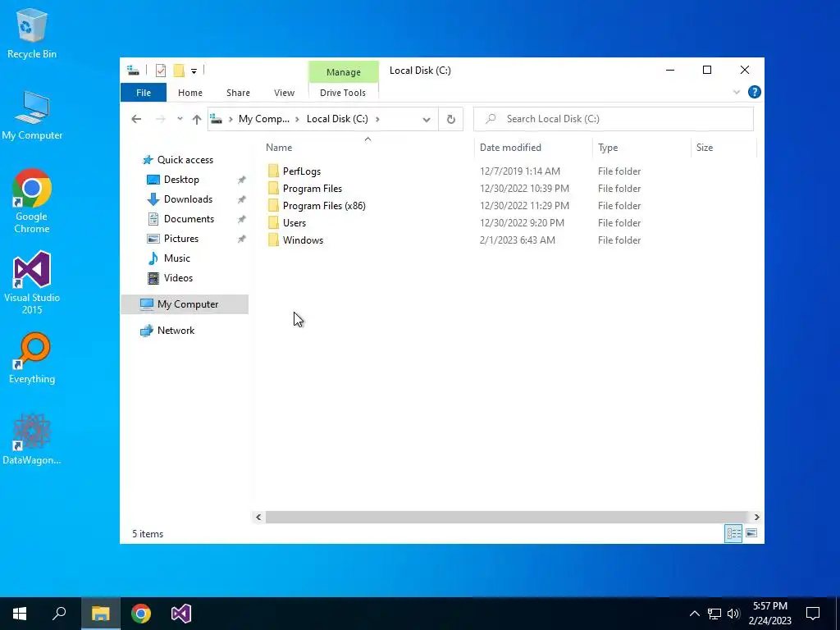Open Downloads in the navigation pane
Image resolution: width=840 pixels, height=630 pixels.
tap(188, 199)
